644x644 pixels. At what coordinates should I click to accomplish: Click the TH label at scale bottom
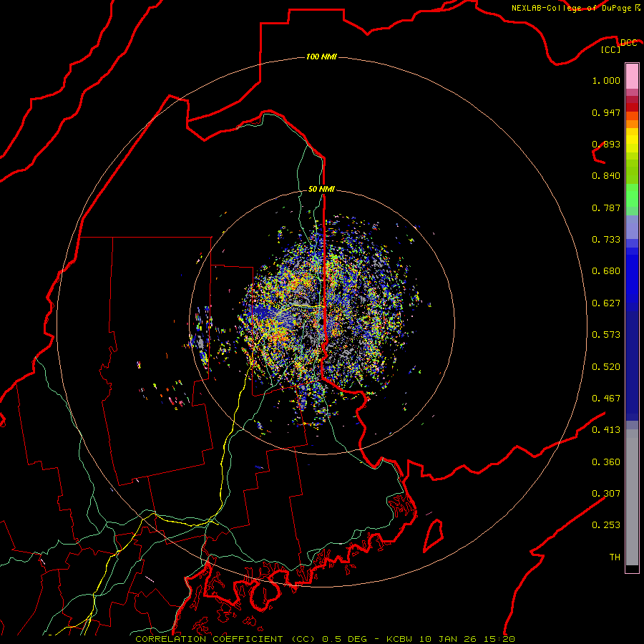pos(615,557)
